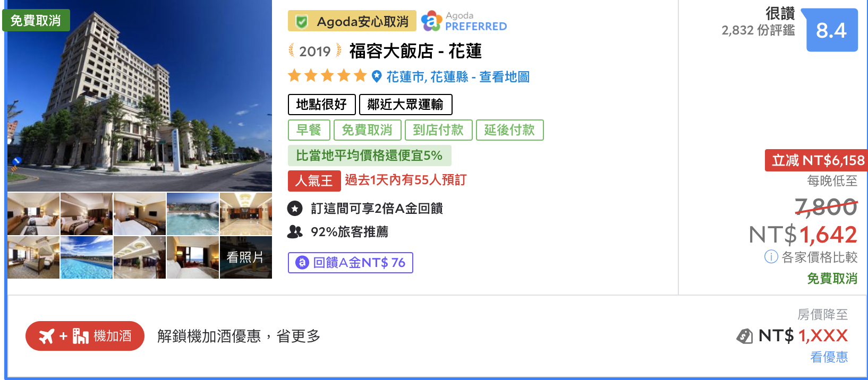Click the 2019 award laurel badge
The height and width of the screenshot is (380, 868).
[x=315, y=51]
